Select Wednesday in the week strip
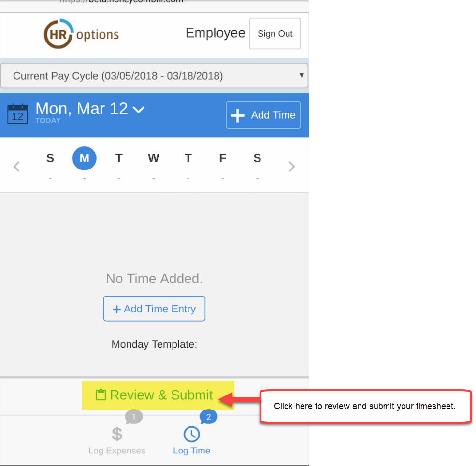 (153, 158)
